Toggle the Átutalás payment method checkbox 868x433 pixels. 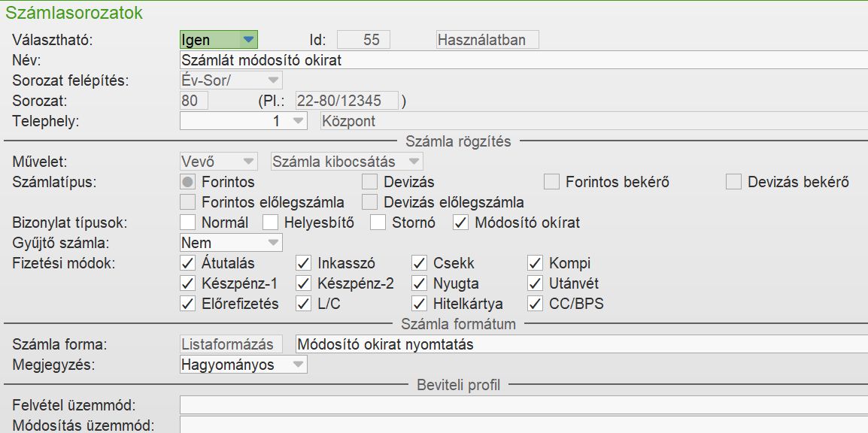pos(188,263)
